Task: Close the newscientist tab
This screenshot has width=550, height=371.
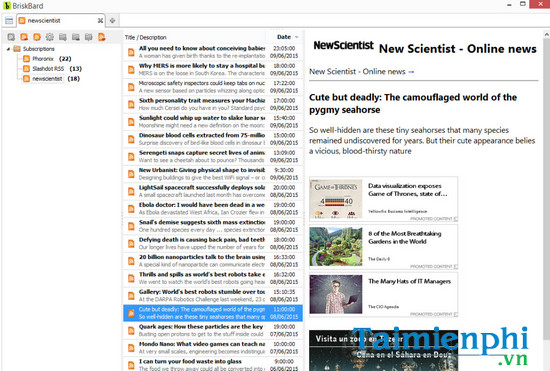Action: point(100,21)
